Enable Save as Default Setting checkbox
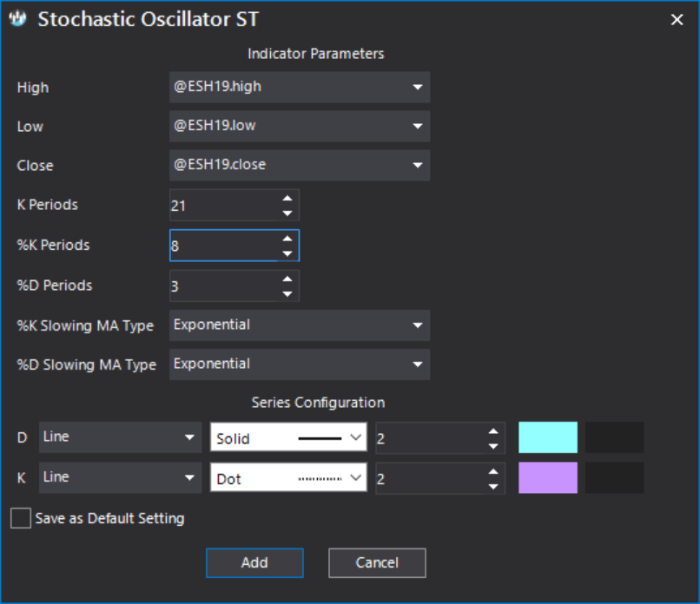The height and width of the screenshot is (604, 700). pos(21,518)
